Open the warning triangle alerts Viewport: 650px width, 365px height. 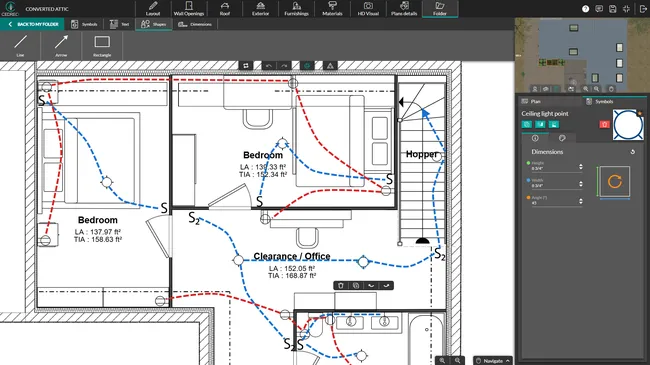330,66
